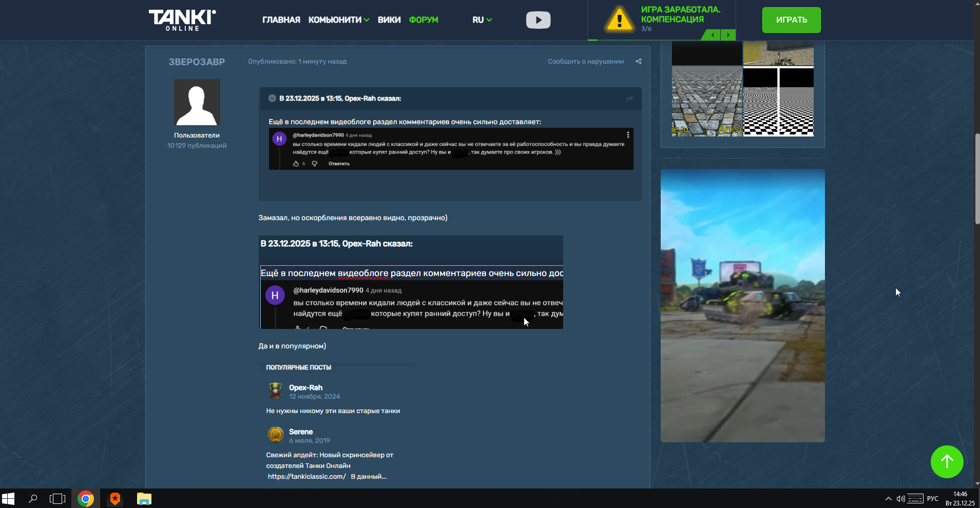Click the YouTube play icon in header
The height and width of the screenshot is (508, 980).
tap(538, 20)
